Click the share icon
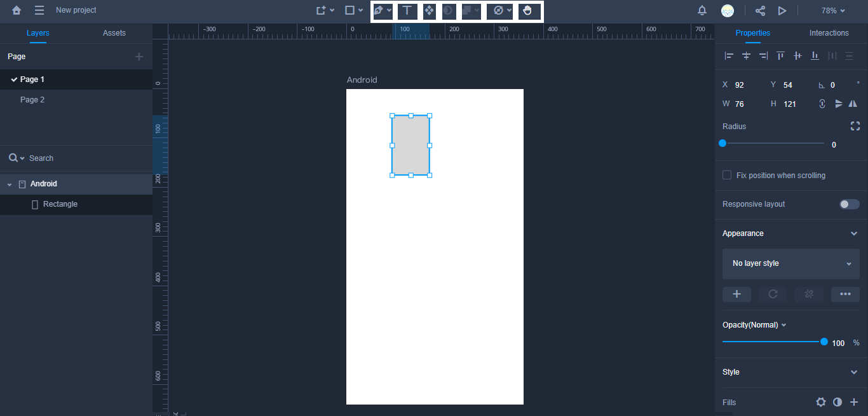 [760, 10]
